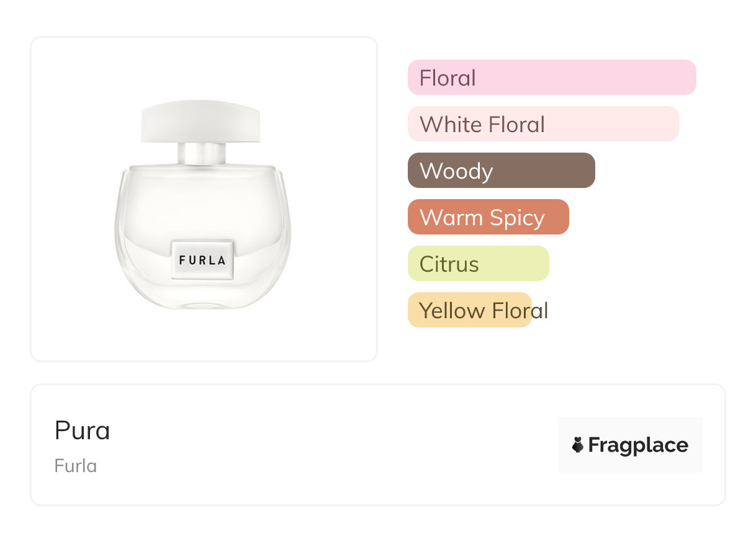Screen dimensions: 756x536
Task: Click the product image card's blank top-left area
Action: (x=68, y=68)
